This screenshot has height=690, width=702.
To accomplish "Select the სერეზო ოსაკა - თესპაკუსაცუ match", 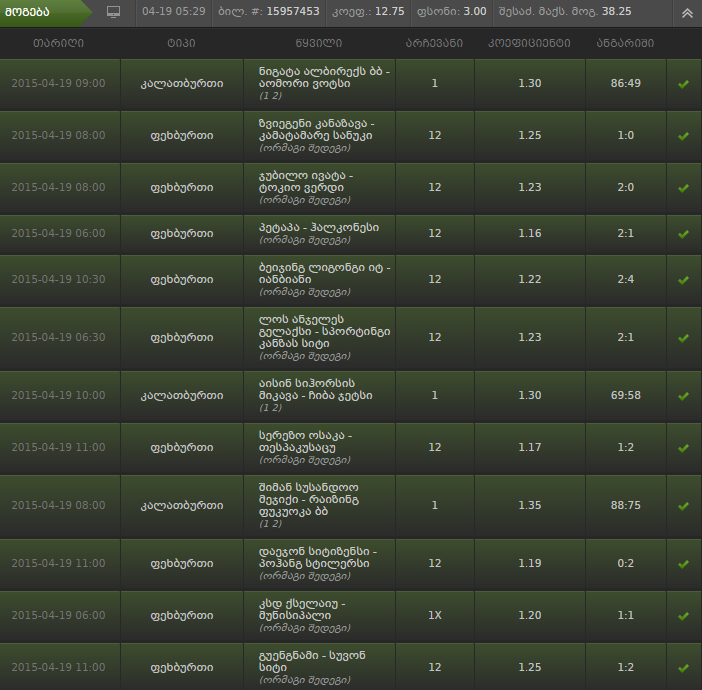I will click(x=306, y=441).
